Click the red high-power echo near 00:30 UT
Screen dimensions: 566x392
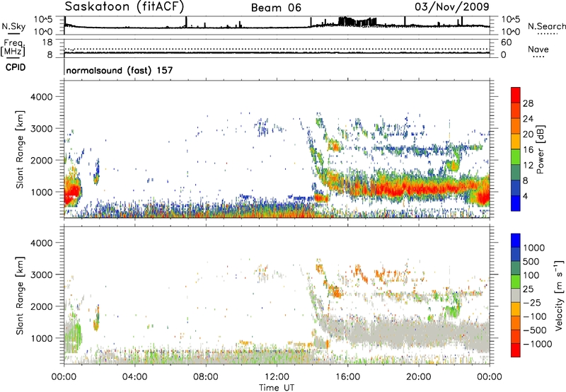(x=72, y=192)
